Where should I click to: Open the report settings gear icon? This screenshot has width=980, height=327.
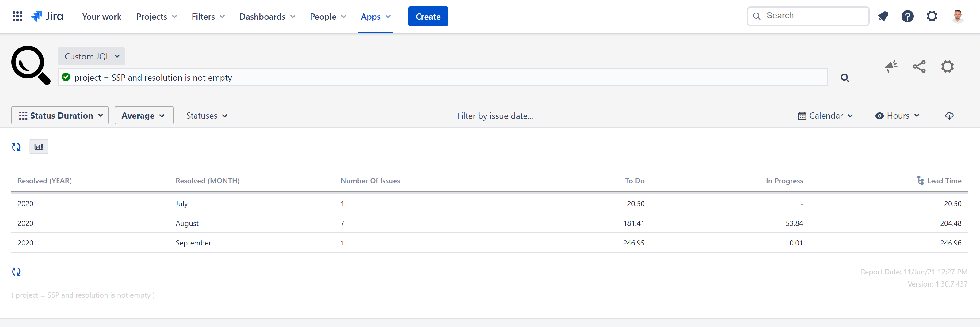pyautogui.click(x=948, y=66)
